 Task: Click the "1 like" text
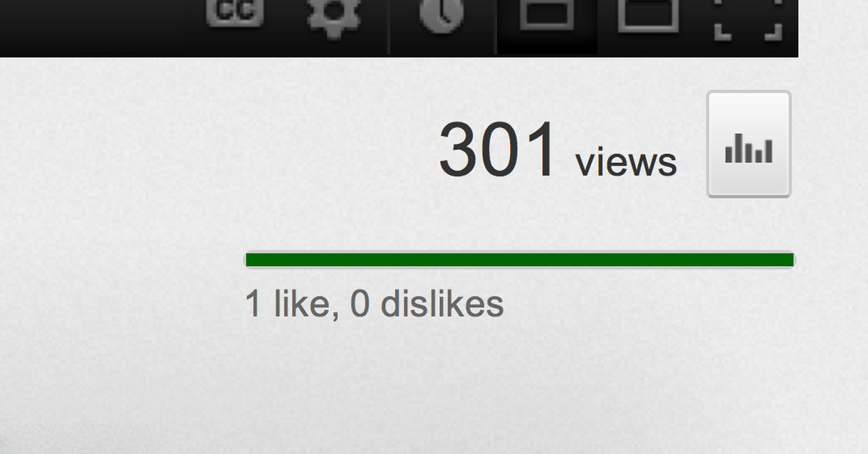click(x=288, y=304)
